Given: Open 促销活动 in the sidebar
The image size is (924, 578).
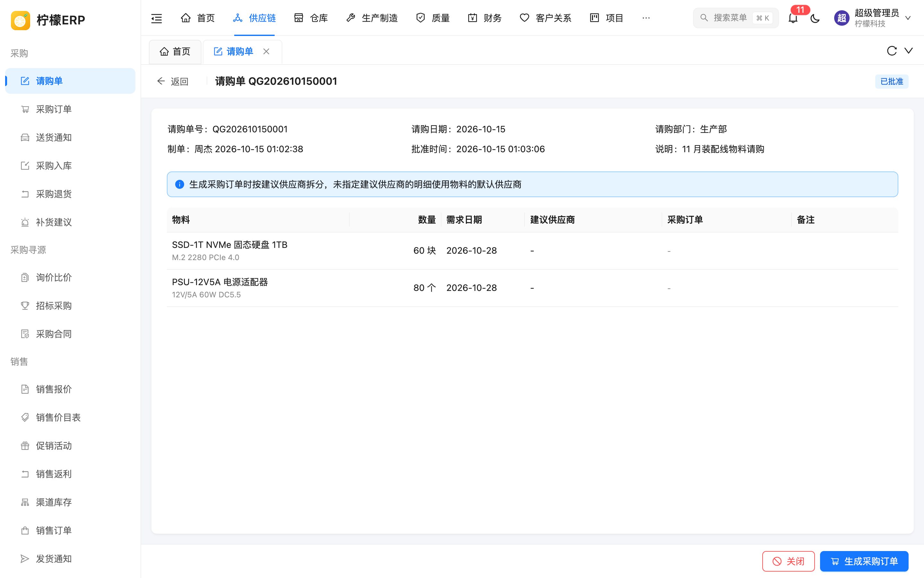Looking at the screenshot, I should (70, 446).
